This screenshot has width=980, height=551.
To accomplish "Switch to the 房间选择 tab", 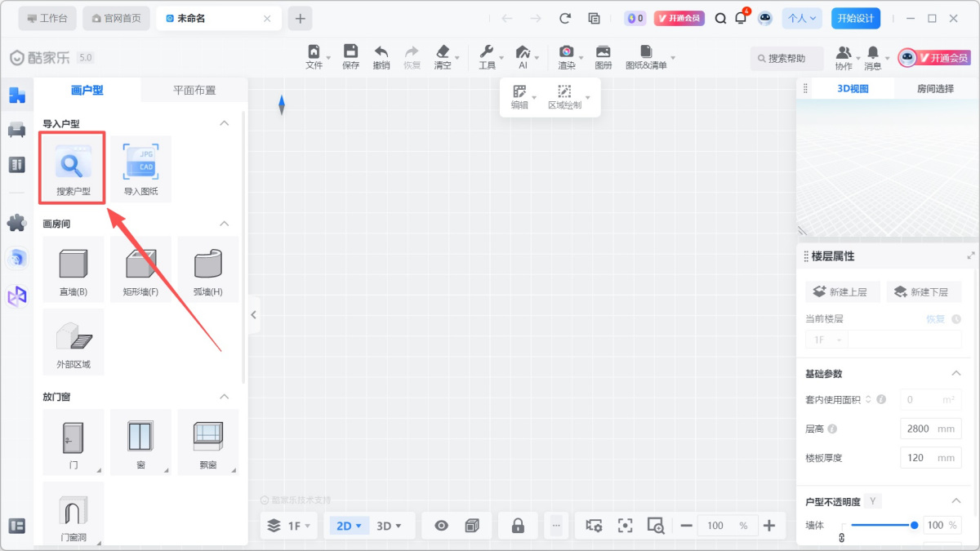I will pyautogui.click(x=935, y=89).
